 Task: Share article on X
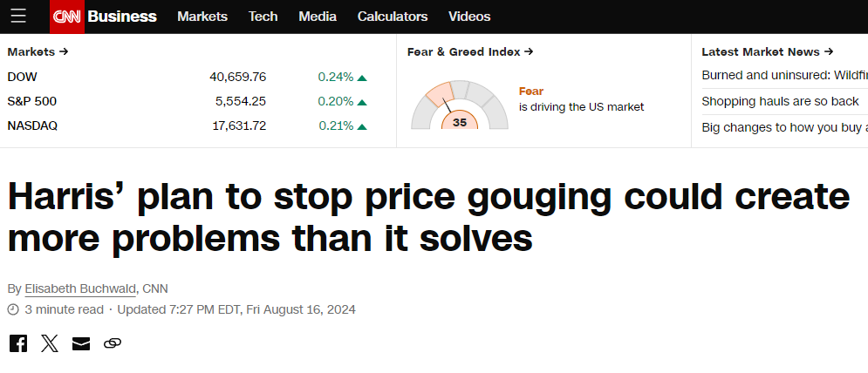point(50,342)
